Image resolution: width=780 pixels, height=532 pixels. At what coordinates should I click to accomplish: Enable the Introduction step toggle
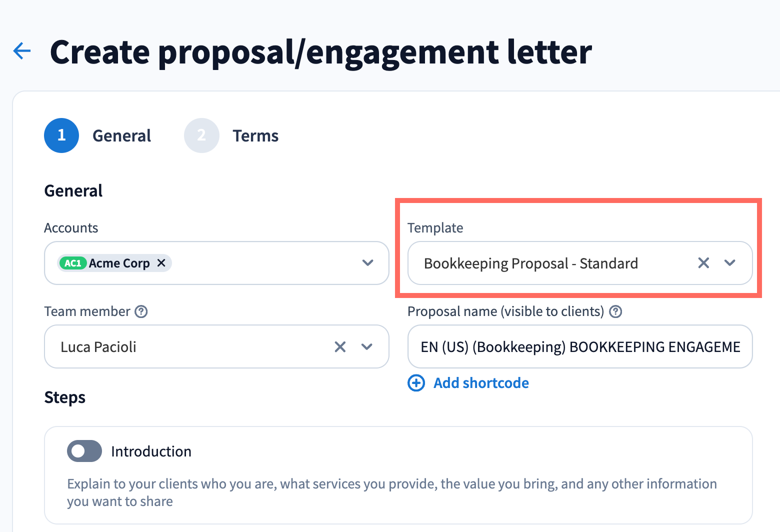84,451
